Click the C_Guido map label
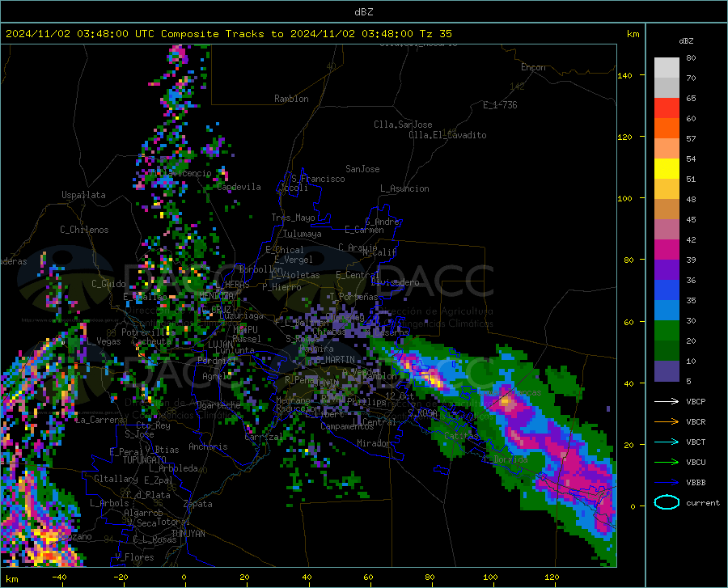This screenshot has height=588, width=728. (x=108, y=284)
